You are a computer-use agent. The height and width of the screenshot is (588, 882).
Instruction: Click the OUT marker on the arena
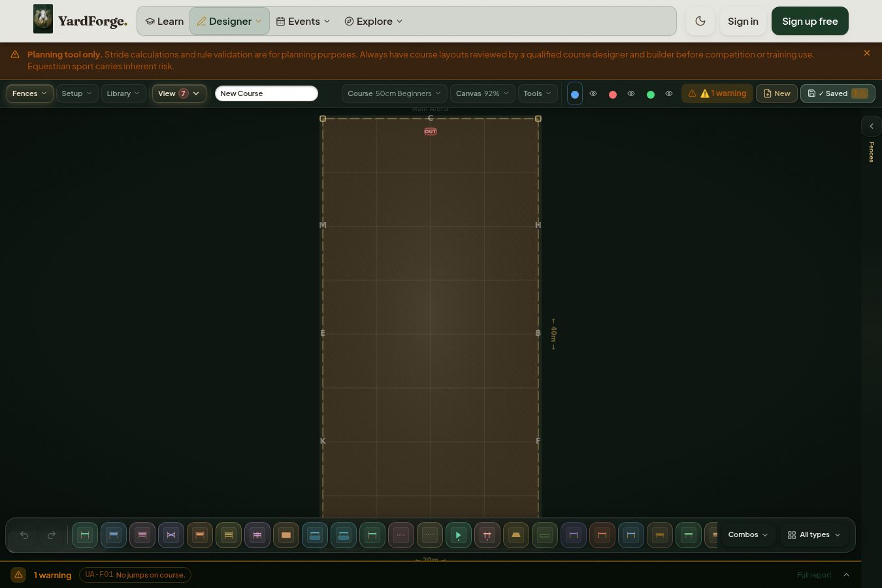(431, 131)
